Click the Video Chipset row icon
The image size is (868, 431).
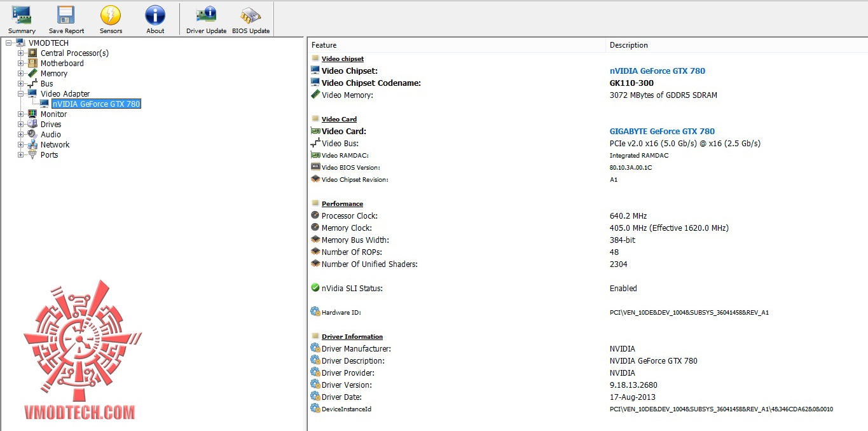click(315, 71)
